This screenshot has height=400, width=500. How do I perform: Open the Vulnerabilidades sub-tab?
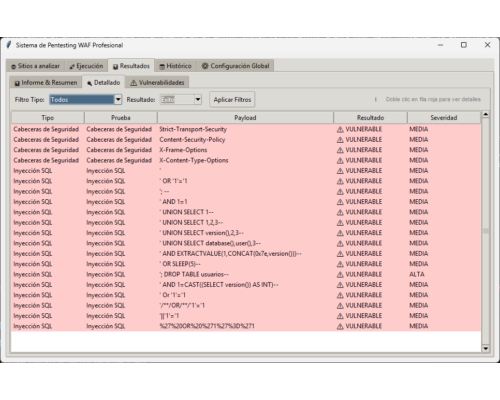[x=157, y=83]
